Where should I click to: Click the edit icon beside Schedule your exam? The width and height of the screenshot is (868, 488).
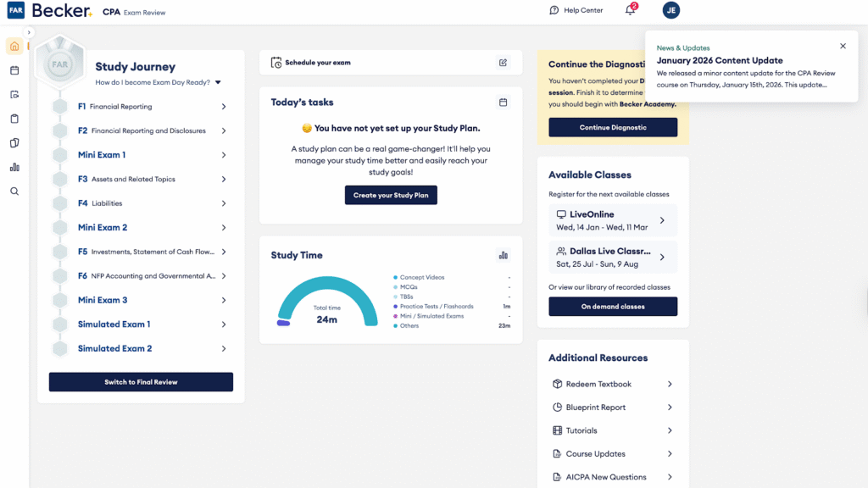(503, 63)
